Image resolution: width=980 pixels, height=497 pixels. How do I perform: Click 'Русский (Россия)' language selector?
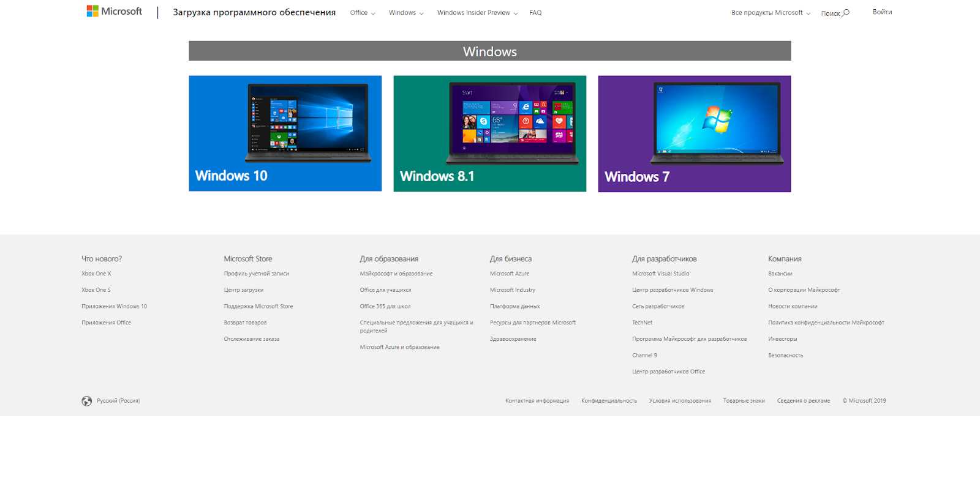pos(118,401)
